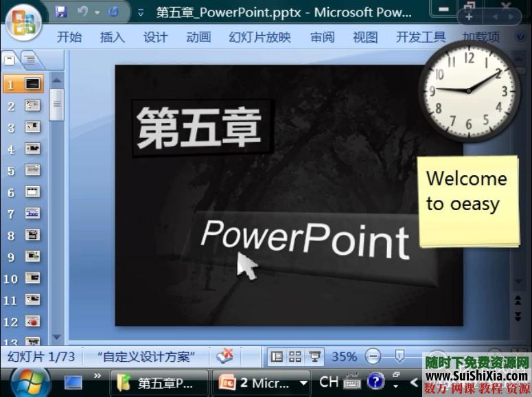The width and height of the screenshot is (532, 397).
Task: Open the language bar options arrow
Action: 395,387
